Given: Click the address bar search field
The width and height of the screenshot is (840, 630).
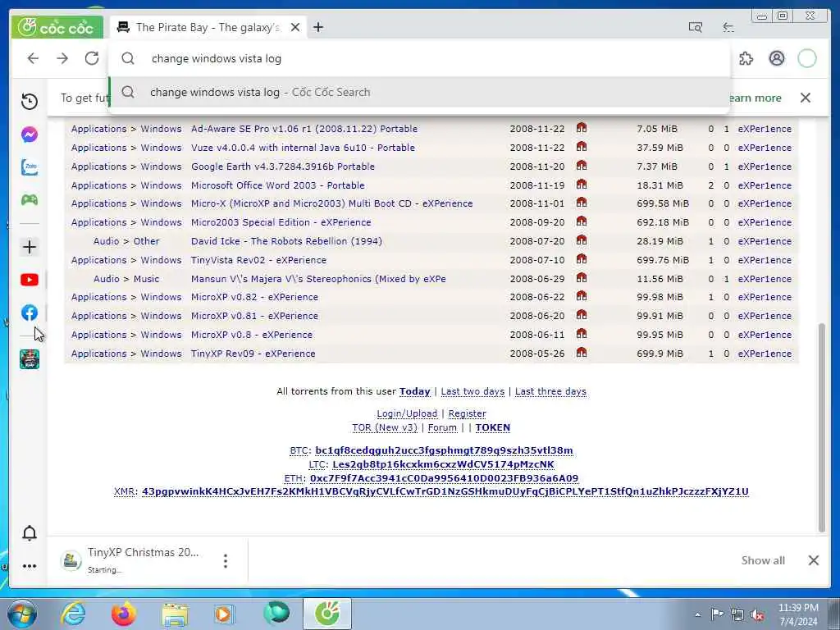Looking at the screenshot, I should [419, 58].
